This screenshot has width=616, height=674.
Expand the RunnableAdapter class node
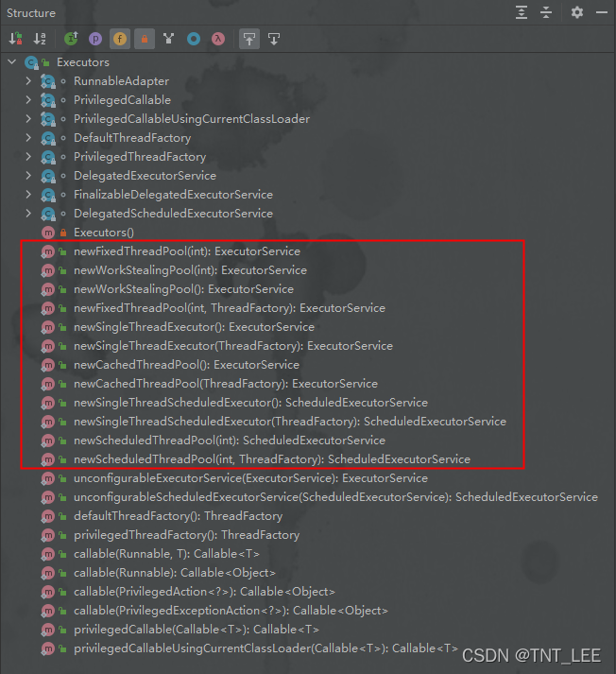[28, 80]
